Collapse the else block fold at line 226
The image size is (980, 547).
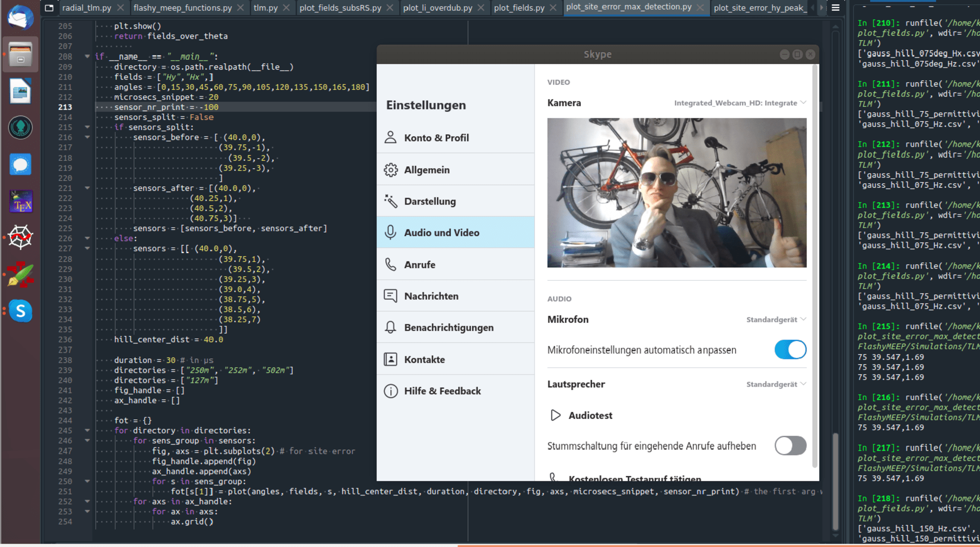pos(87,238)
